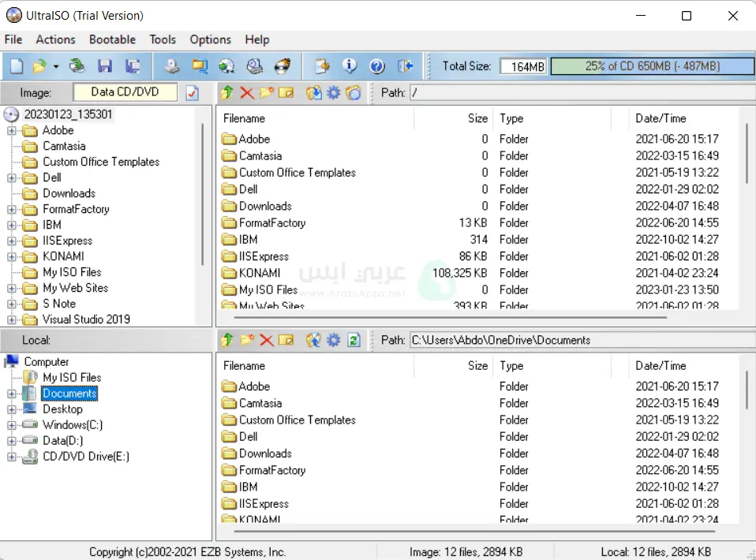The height and width of the screenshot is (560, 756).
Task: Open the dropdown arrow beside Open icon
Action: click(54, 67)
